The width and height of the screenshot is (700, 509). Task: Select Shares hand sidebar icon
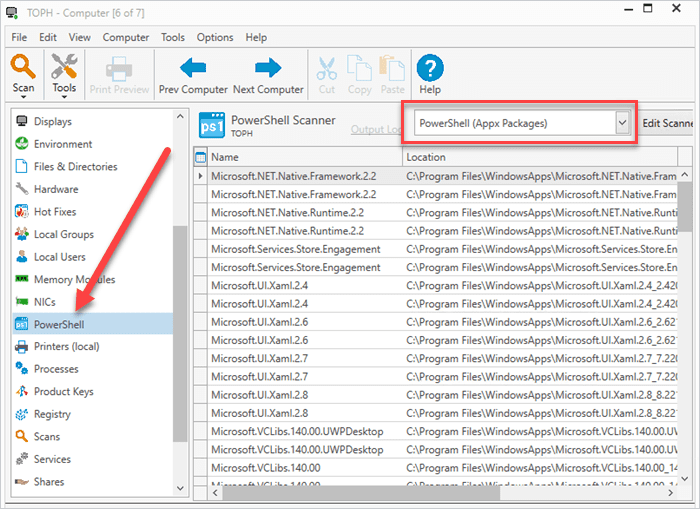click(21, 481)
